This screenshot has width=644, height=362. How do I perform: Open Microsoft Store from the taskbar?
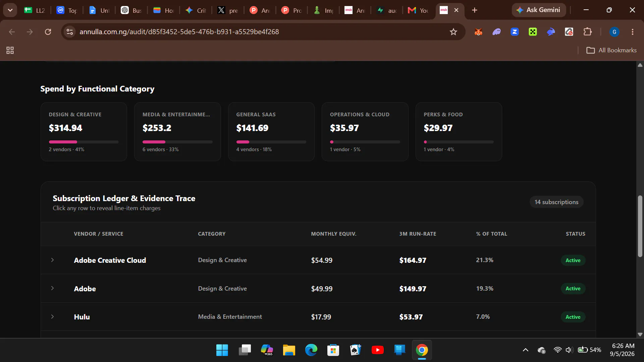coord(333,350)
